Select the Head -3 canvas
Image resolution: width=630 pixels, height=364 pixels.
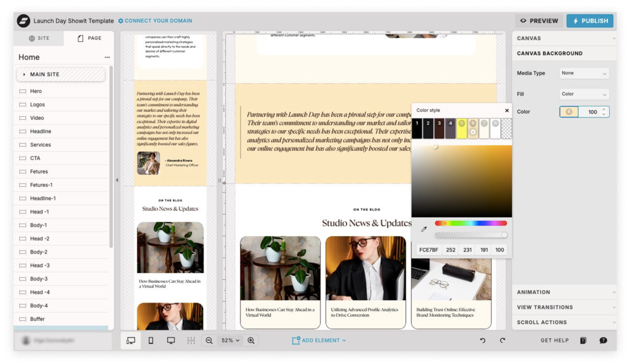(x=62, y=265)
